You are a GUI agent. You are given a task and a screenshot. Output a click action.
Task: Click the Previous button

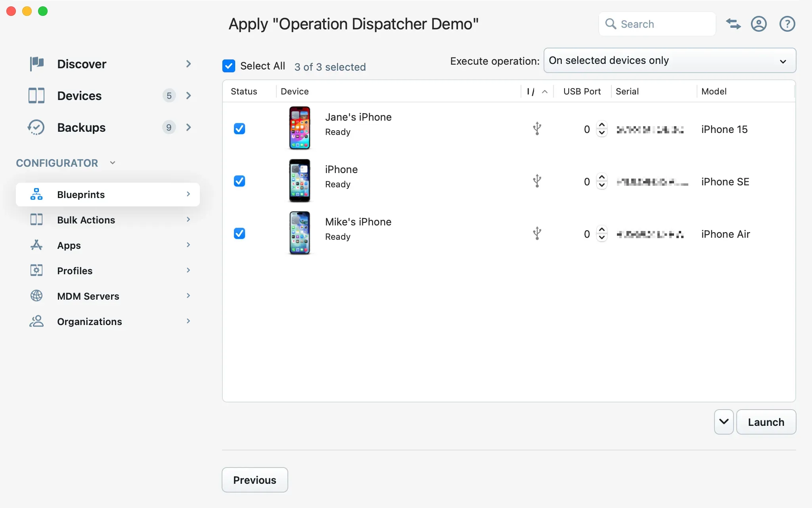tap(255, 480)
